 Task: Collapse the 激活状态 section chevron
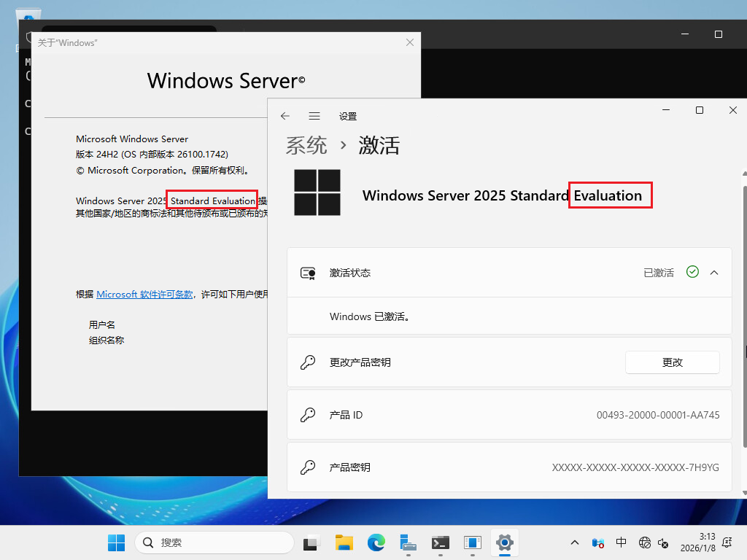[x=714, y=272]
